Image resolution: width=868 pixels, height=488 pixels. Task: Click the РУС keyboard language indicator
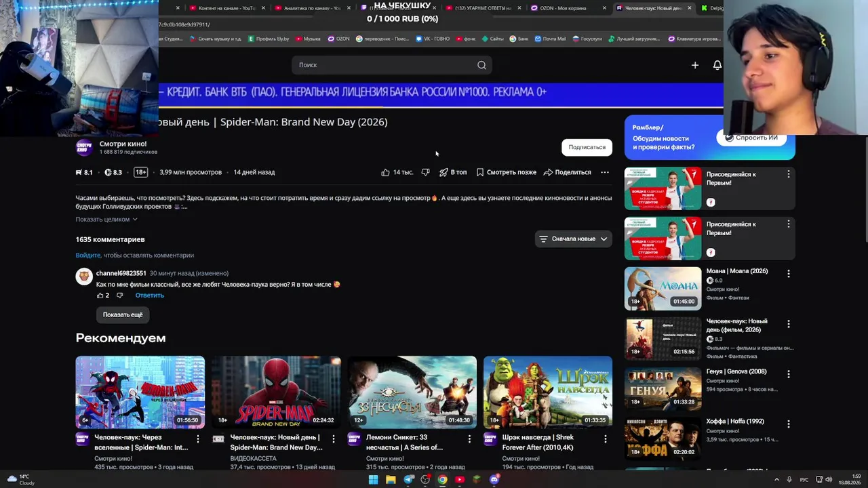click(x=804, y=480)
